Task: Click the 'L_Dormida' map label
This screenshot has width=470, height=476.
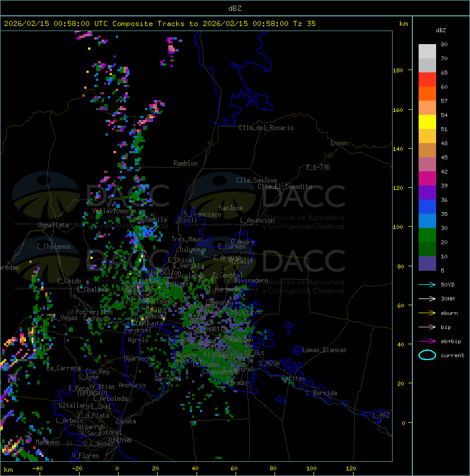Action: pos(321,393)
